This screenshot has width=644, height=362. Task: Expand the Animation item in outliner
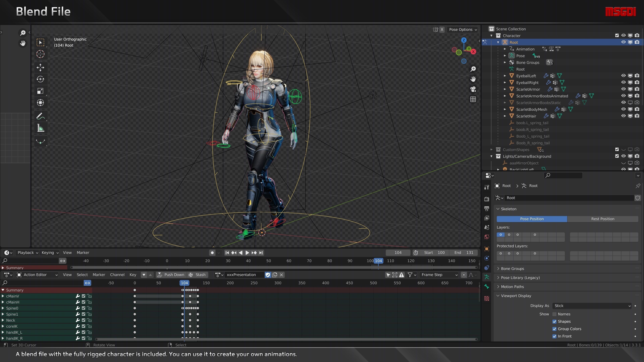[505, 49]
